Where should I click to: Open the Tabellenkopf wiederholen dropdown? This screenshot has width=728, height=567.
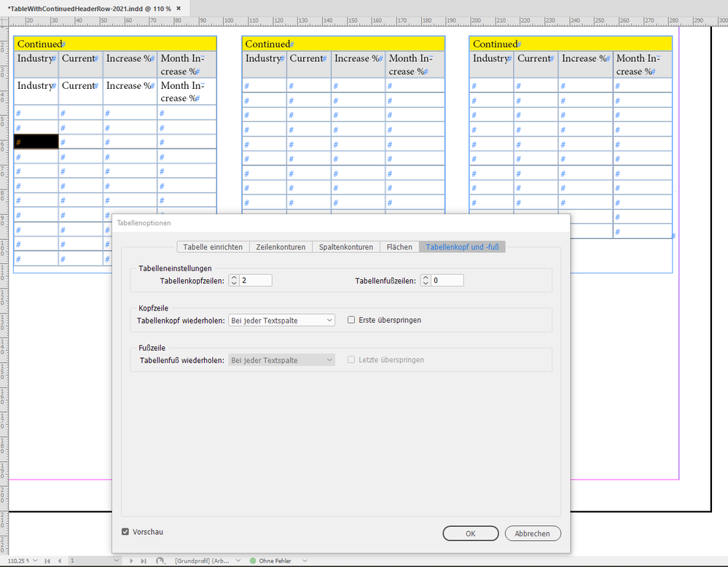(x=281, y=320)
